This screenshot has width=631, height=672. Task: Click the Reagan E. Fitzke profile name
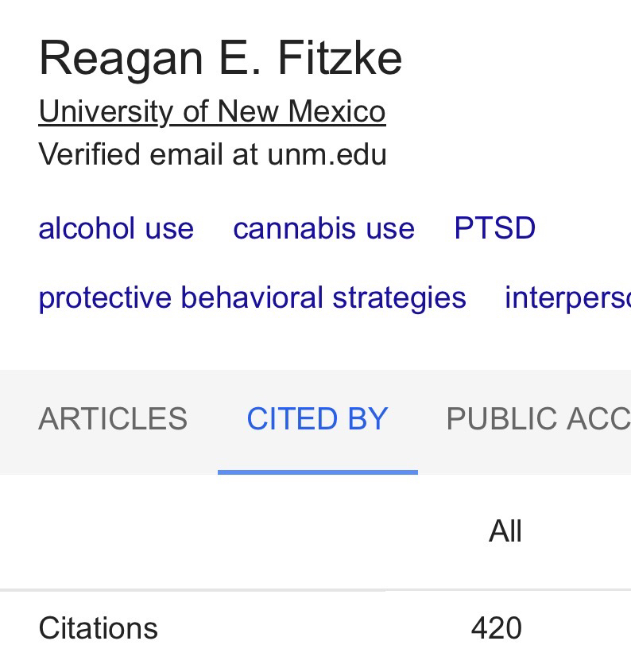point(220,58)
